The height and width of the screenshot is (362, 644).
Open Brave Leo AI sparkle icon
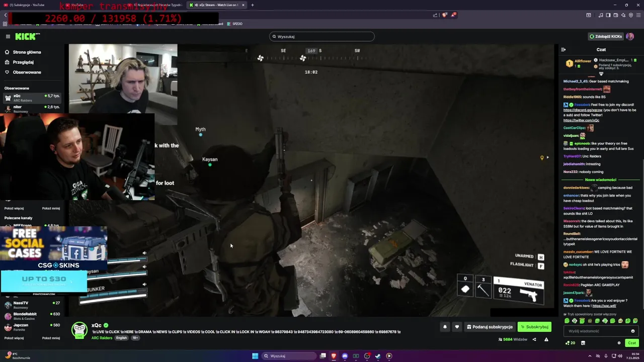(623, 15)
